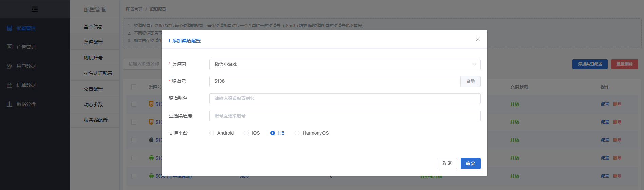The height and width of the screenshot is (190, 644).
Task: Click the users icon beside 用户数据
Action: (9, 66)
